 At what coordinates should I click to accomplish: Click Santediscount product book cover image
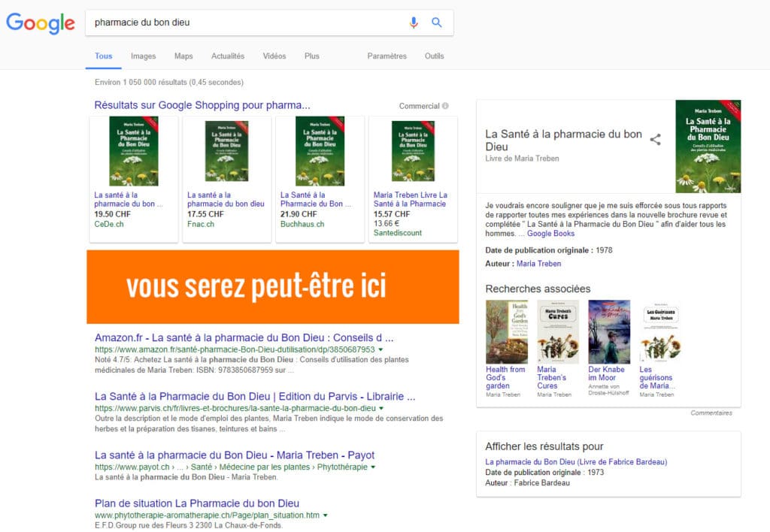413,151
